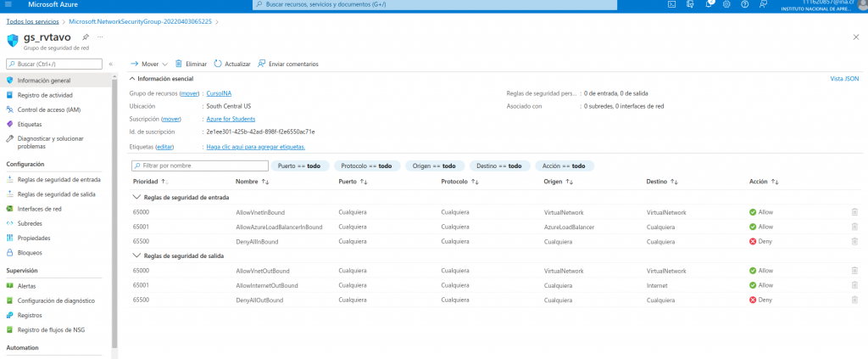Close the gs_rvtavo blade
This screenshot has height=359, width=868.
(x=856, y=36)
